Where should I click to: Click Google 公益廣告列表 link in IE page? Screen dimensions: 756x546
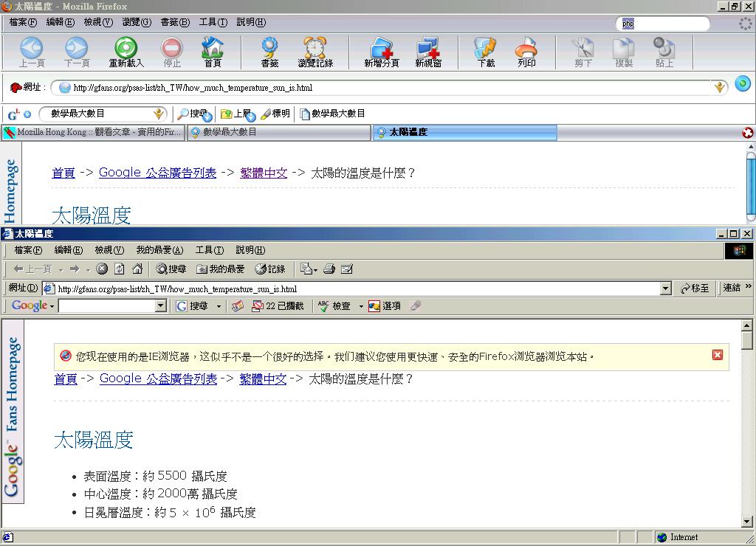click(158, 379)
